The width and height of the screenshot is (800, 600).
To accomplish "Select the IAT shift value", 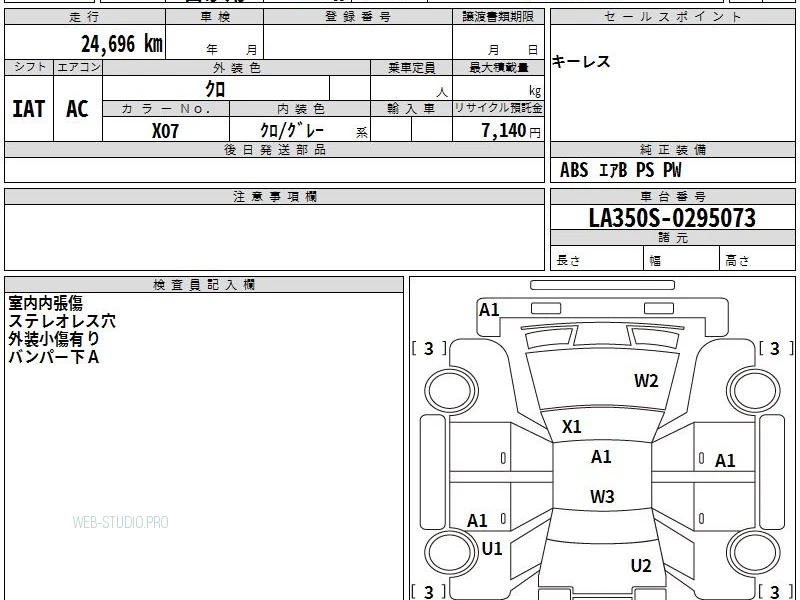I will point(29,109).
